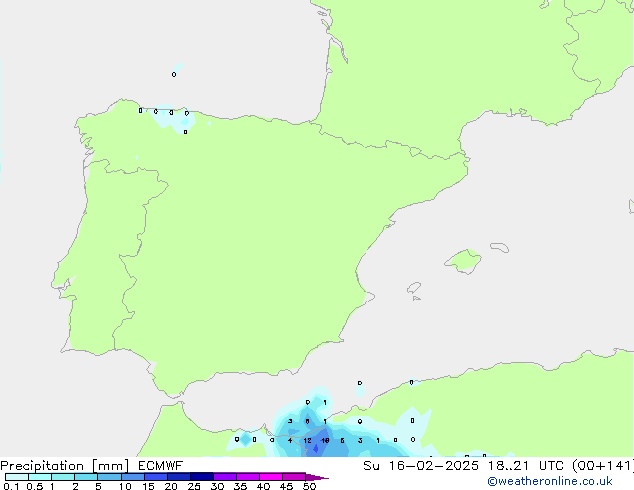
Task: Click the 35–40 mm purple legend swatch
Action: point(248,477)
